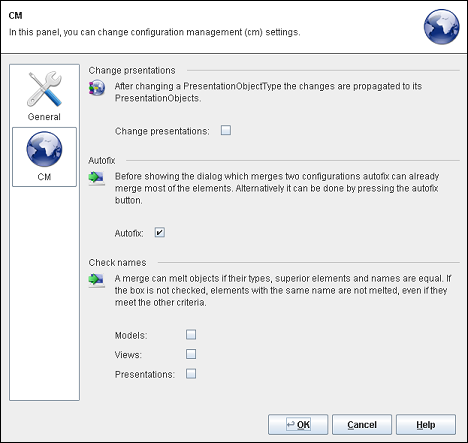Select the CM label in the sidebar
468x443 pixels.
click(44, 177)
